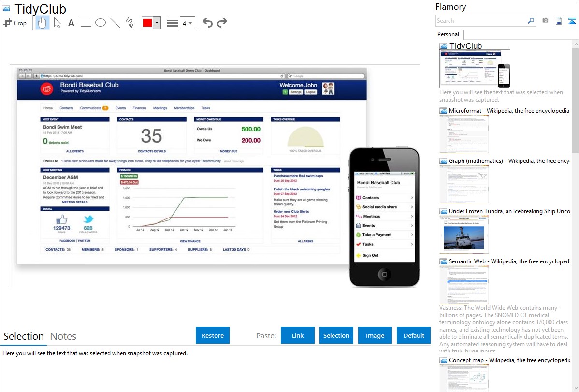Activate the hand pan tool
The width and height of the screenshot is (579, 392).
pyautogui.click(x=43, y=23)
